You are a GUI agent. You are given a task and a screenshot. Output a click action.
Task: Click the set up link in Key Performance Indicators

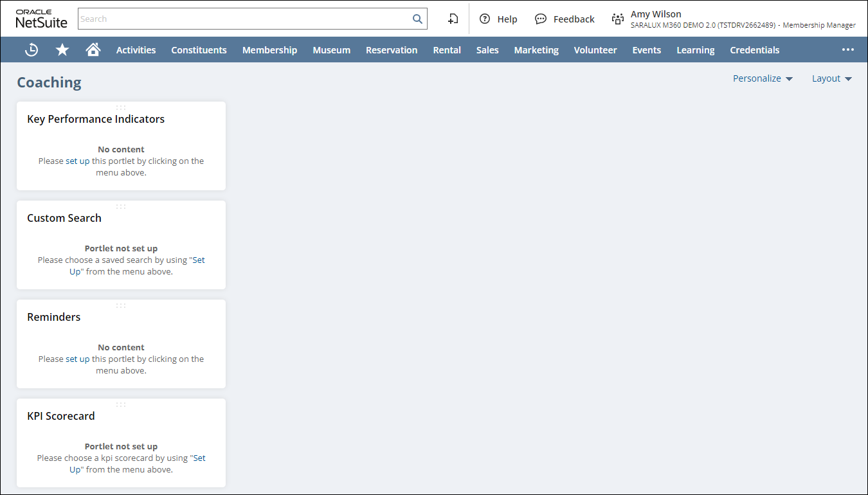pos(78,161)
